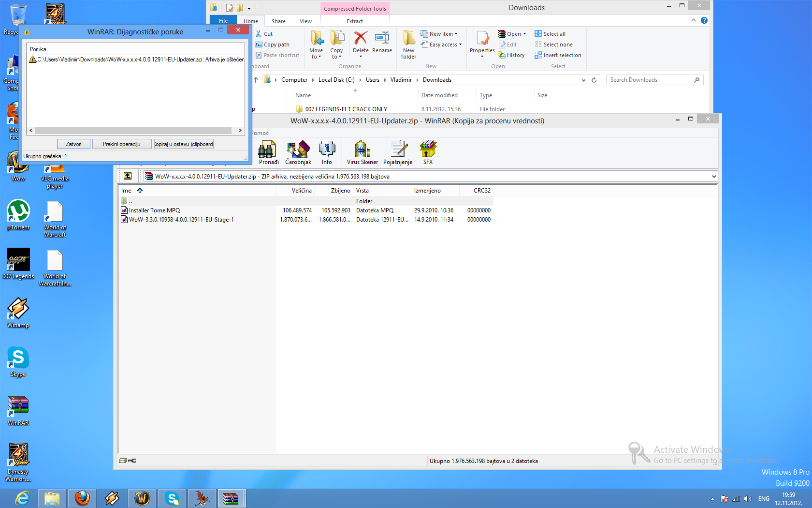Open the File tab in Explorer
The width and height of the screenshot is (812, 508).
[x=223, y=21]
